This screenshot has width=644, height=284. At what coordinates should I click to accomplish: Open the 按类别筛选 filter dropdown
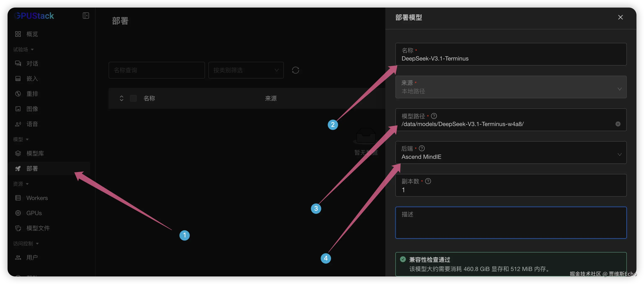246,70
